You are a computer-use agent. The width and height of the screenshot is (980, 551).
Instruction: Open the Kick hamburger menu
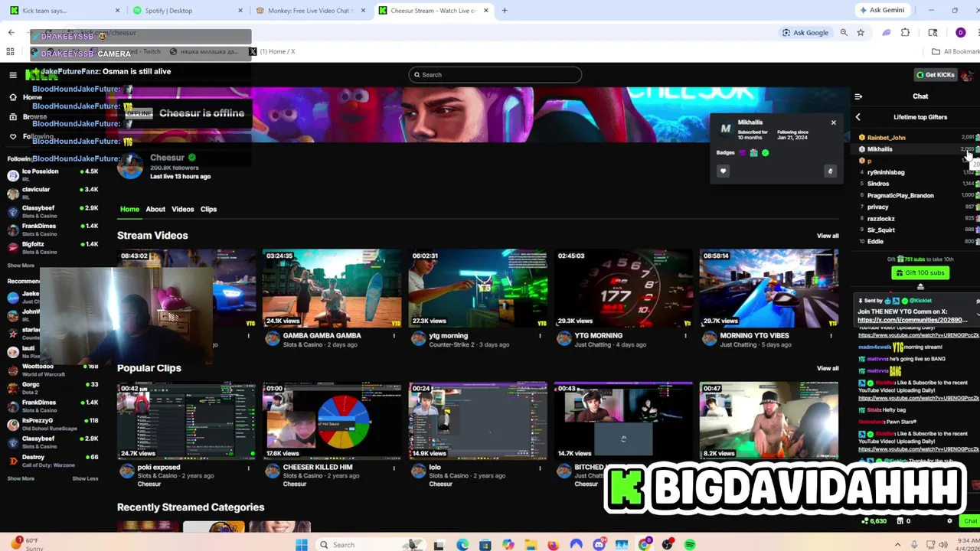tap(13, 74)
